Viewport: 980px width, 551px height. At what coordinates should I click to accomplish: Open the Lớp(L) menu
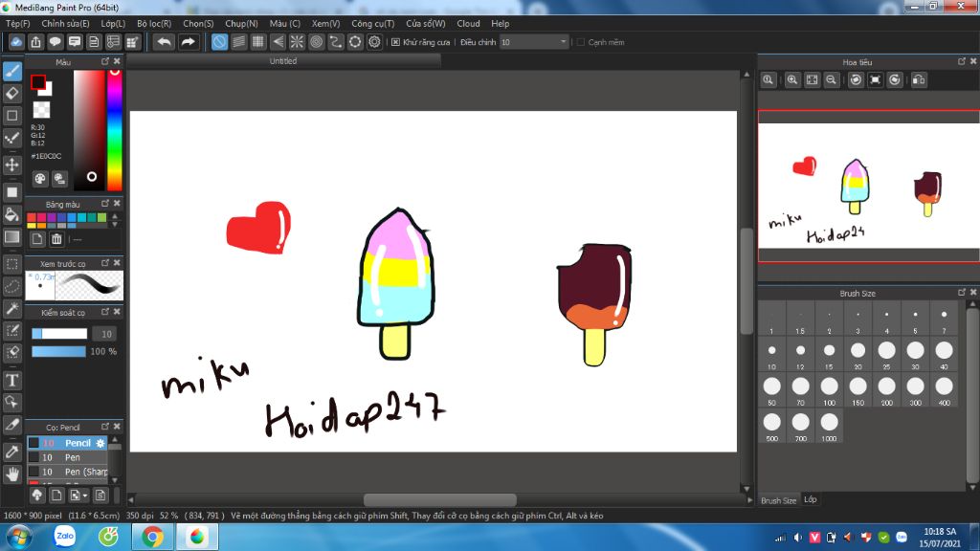(113, 23)
